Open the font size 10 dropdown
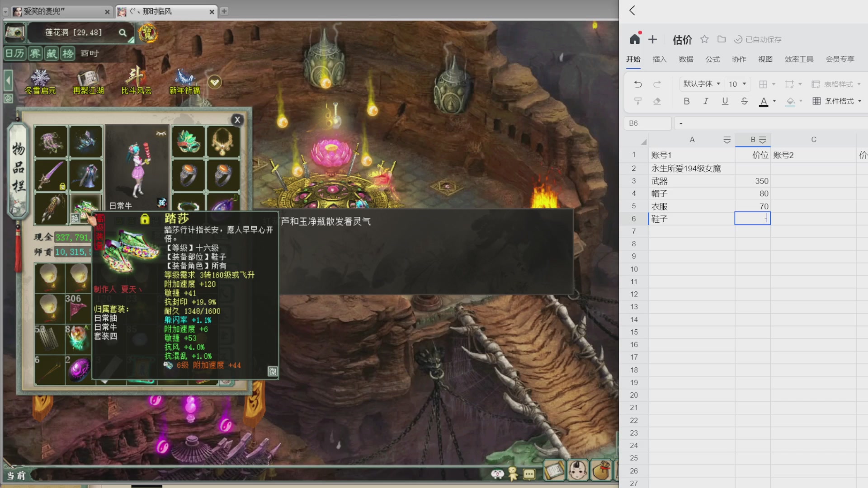The height and width of the screenshot is (488, 868). (x=737, y=84)
